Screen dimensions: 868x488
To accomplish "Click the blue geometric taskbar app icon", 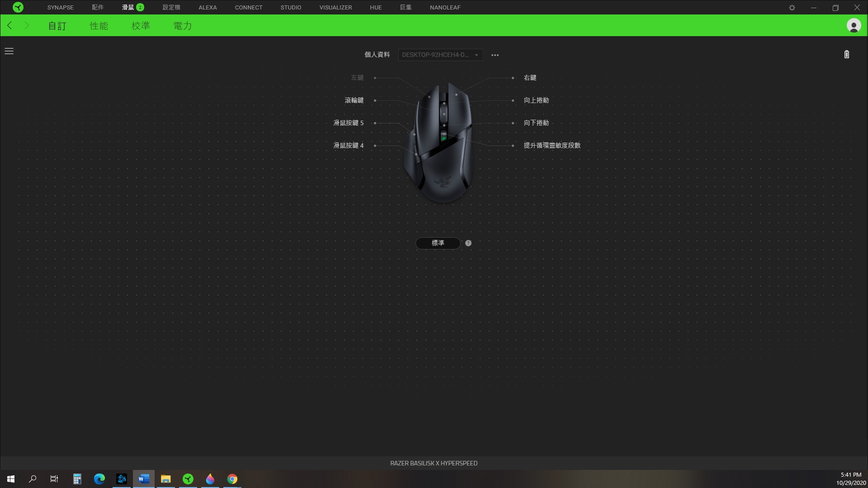I will tap(122, 479).
